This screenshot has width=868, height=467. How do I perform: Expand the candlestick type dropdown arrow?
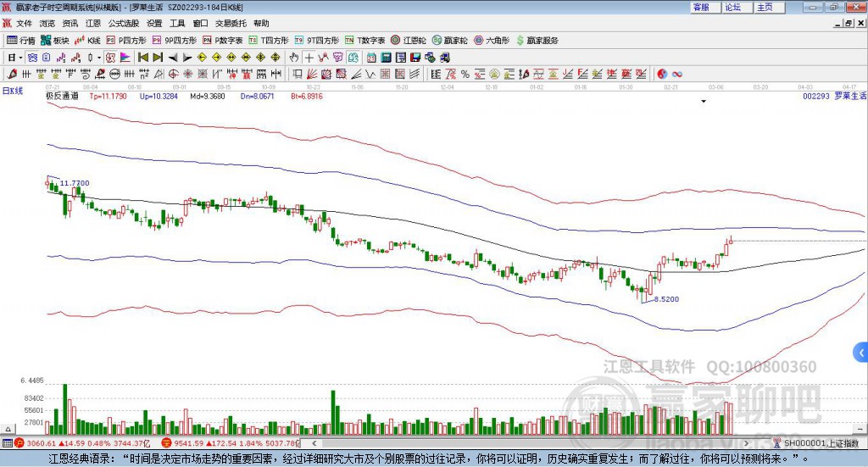point(99,58)
